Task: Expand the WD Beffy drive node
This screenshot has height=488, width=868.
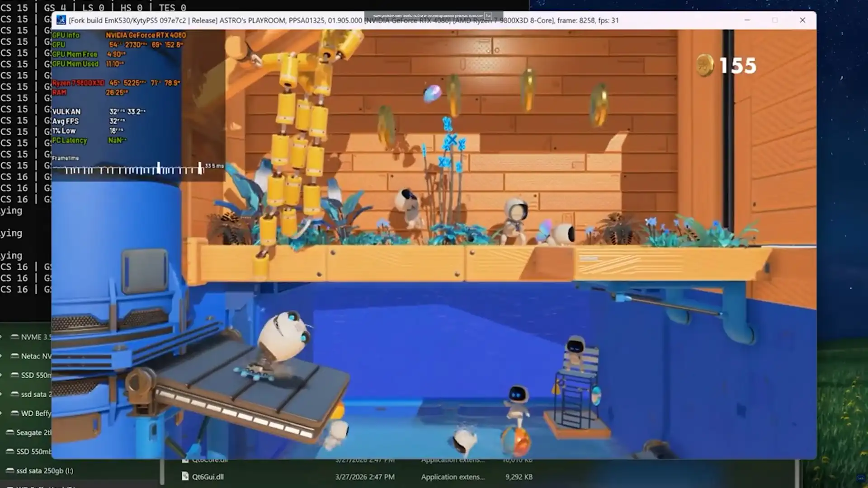Action: (x=2, y=413)
